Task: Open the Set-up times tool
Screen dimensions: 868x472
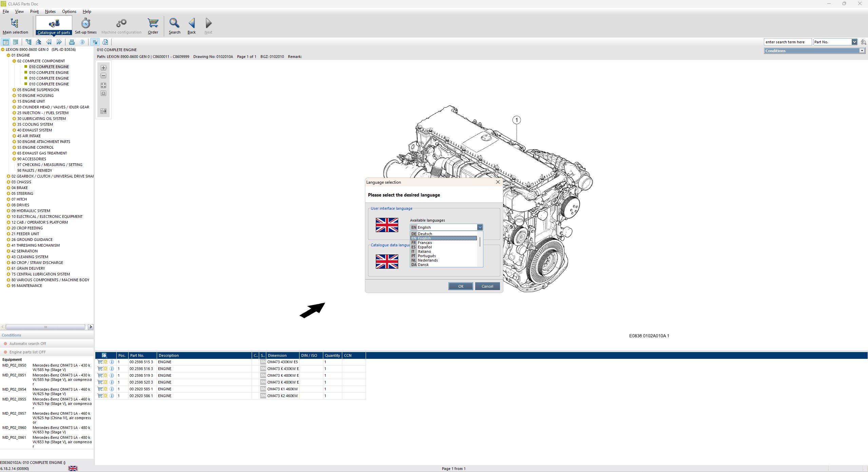Action: [85, 25]
